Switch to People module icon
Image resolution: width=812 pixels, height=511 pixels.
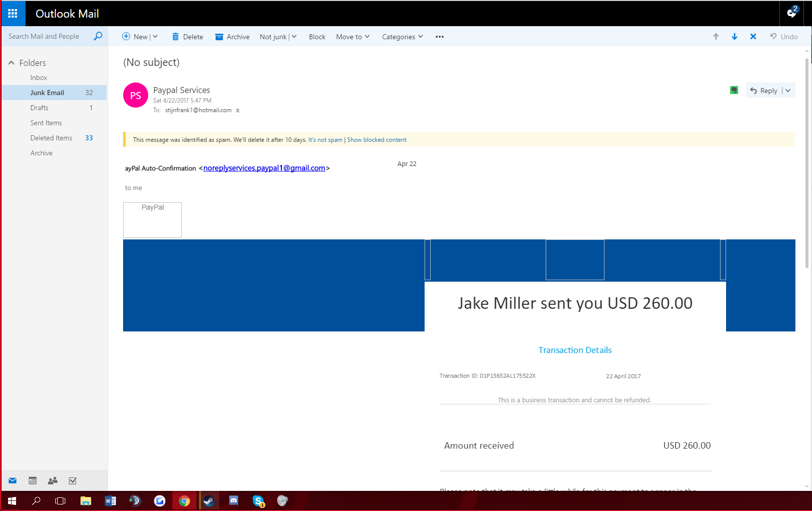click(53, 481)
